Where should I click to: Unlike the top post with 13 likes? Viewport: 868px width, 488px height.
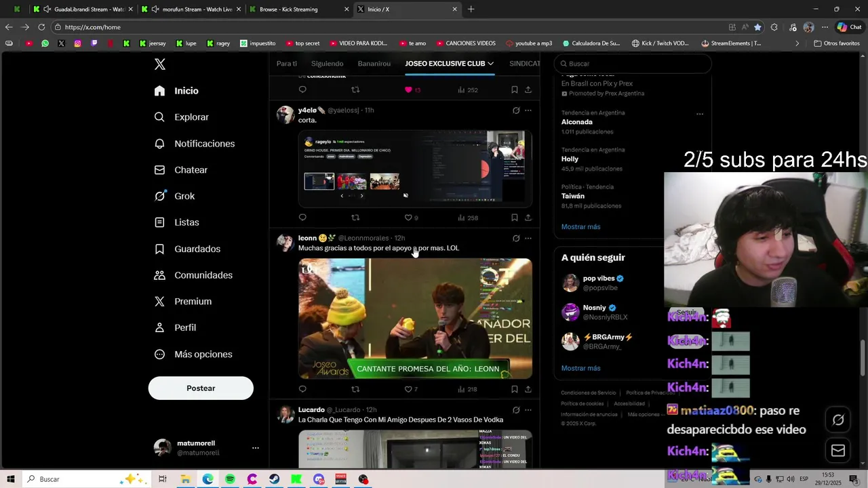[x=412, y=89]
